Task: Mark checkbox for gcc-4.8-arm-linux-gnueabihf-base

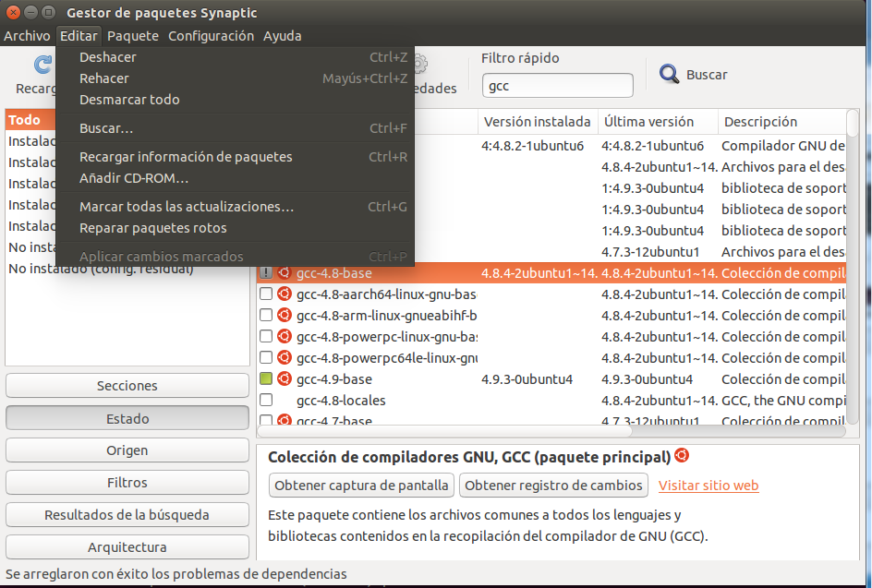Action: (x=266, y=315)
